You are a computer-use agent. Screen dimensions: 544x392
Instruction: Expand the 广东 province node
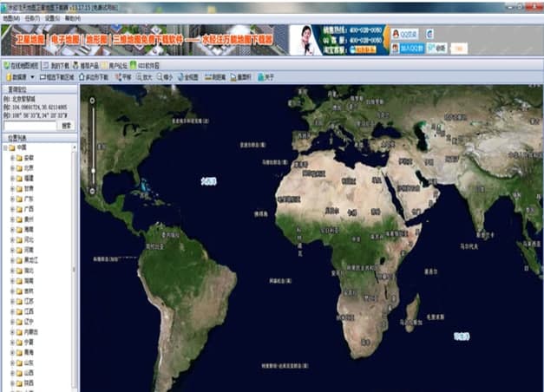pyautogui.click(x=11, y=198)
